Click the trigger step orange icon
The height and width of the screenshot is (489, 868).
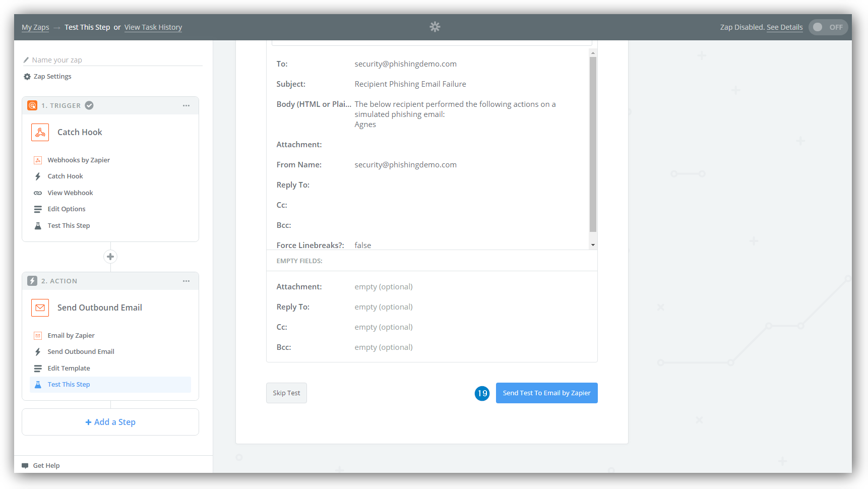tap(32, 105)
